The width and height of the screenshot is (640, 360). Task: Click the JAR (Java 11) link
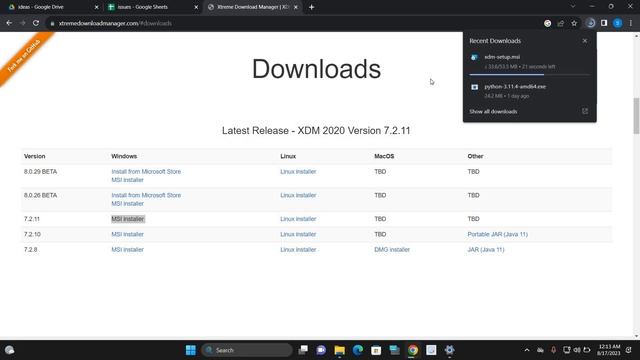click(x=486, y=249)
